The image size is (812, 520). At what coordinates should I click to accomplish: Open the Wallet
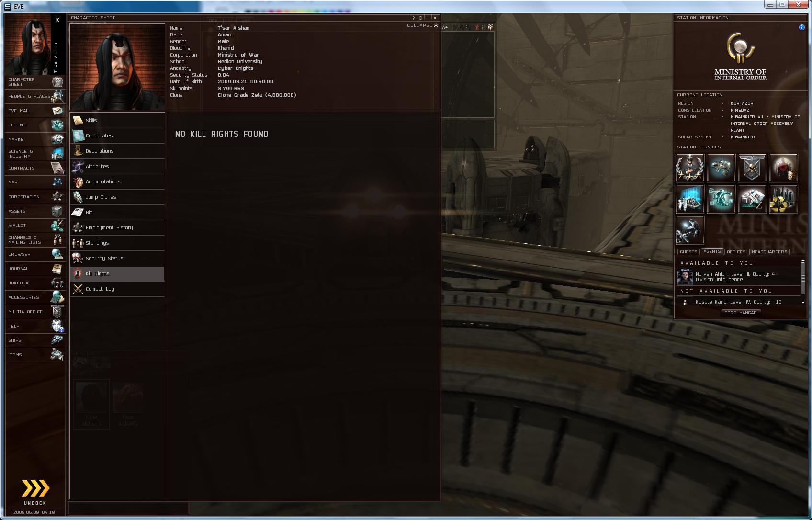[35, 226]
